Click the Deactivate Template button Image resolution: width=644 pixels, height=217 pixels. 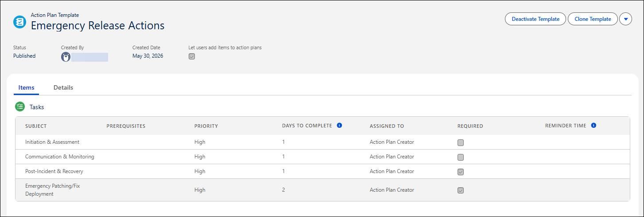535,19
